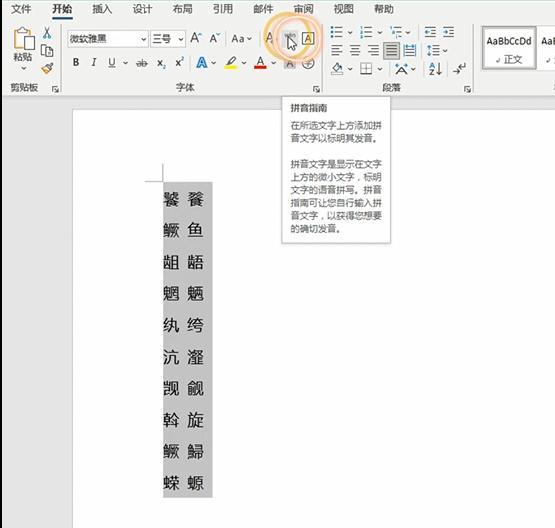
Task: Open the font color picker arrow
Action: (x=274, y=63)
